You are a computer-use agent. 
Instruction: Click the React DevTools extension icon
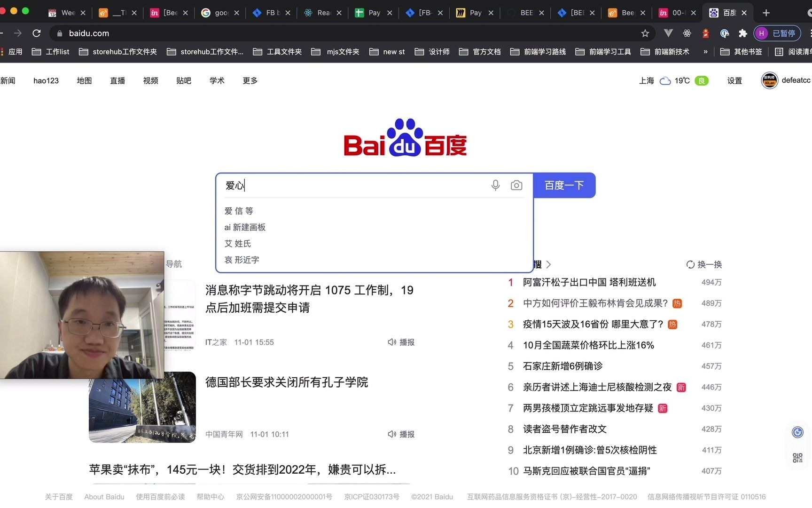[687, 33]
